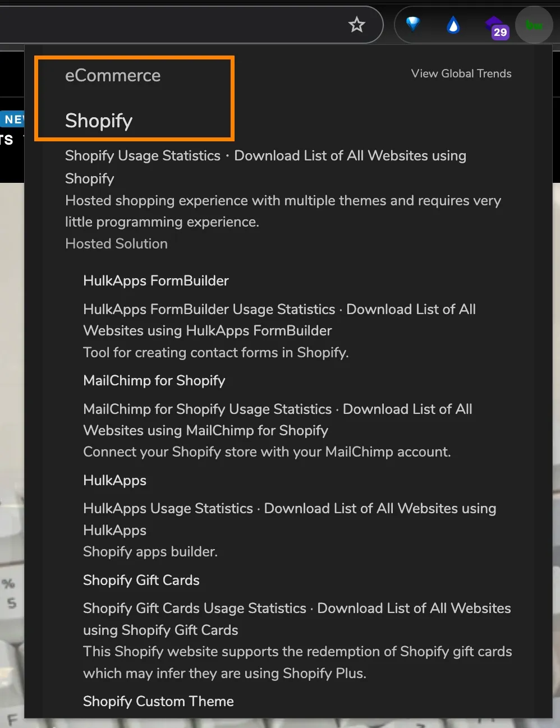This screenshot has height=728, width=560.
Task: Click the green bw profile avatar
Action: (534, 25)
